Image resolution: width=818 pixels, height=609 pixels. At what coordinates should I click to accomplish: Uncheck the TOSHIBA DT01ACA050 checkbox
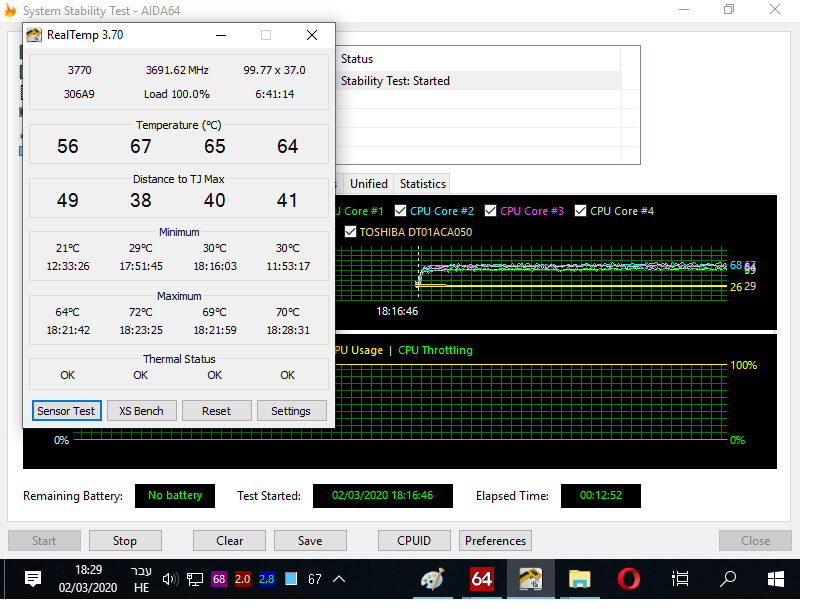click(x=351, y=232)
